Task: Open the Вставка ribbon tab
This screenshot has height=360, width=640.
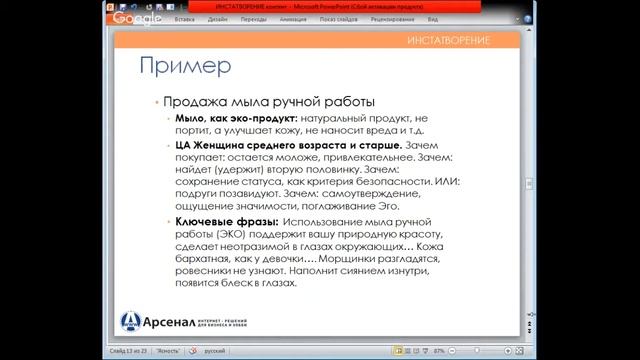Action: (184, 19)
